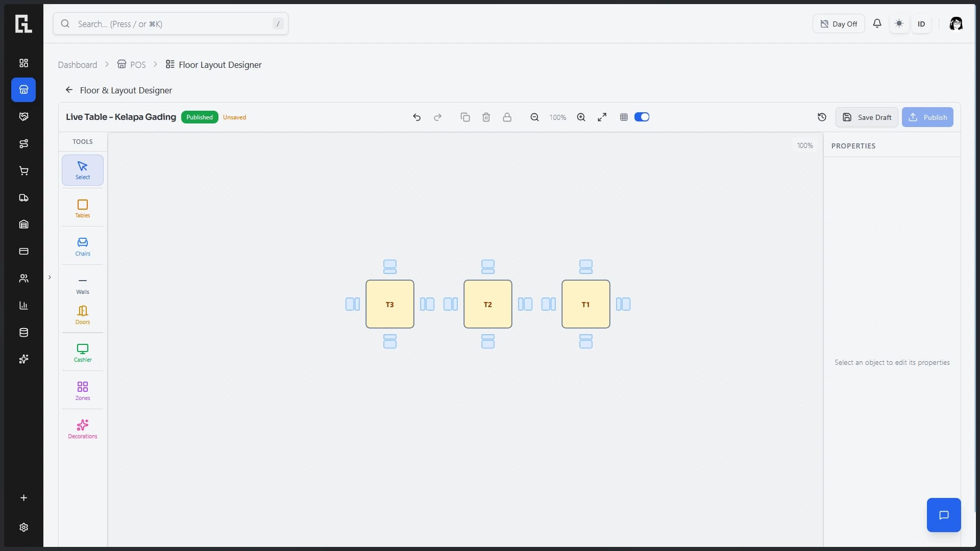This screenshot has width=980, height=551.
Task: Click the plus icon in sidebar
Action: tap(23, 498)
